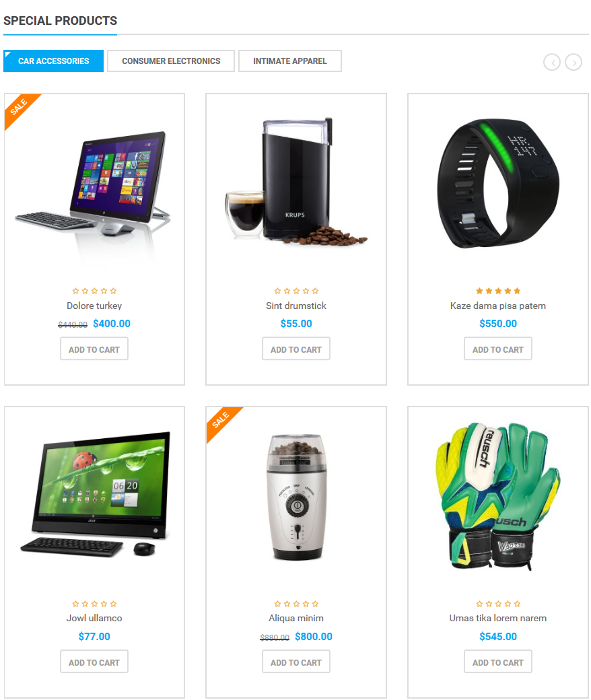
Task: Go to previous products with left arrow
Action: (552, 62)
